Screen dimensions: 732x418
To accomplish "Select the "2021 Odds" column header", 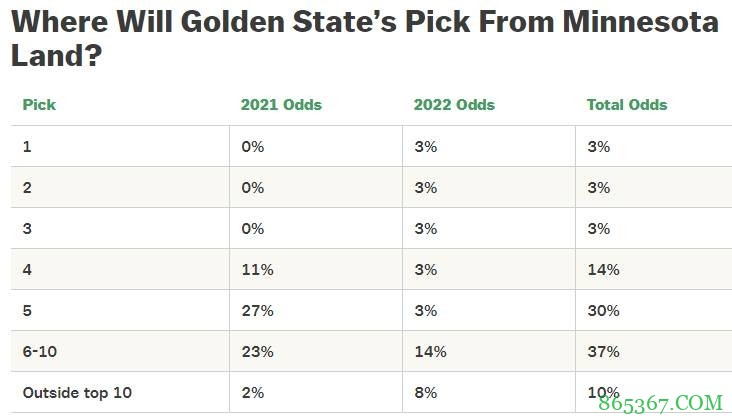I will tap(281, 104).
